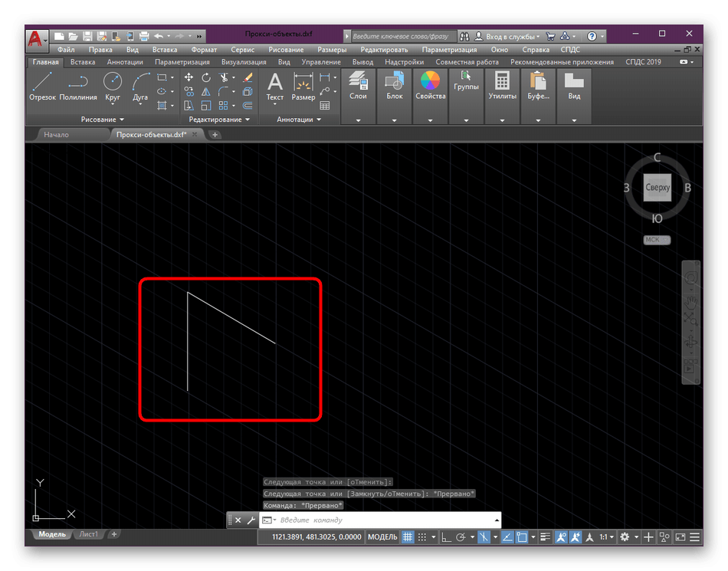Toggle object snap tracking in status bar
Viewport: 728px width, 571px height.
(x=507, y=537)
